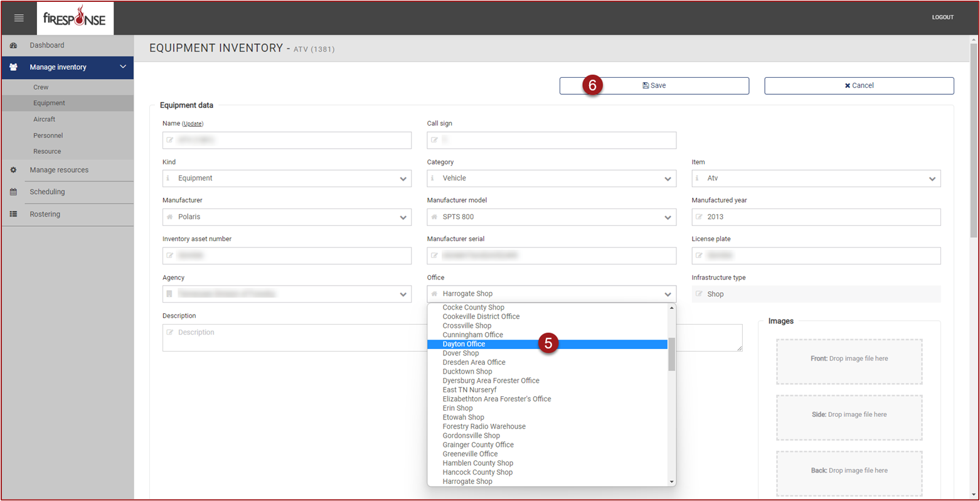This screenshot has height=501, width=980.
Task: Click the Rostering list icon
Action: 13,214
